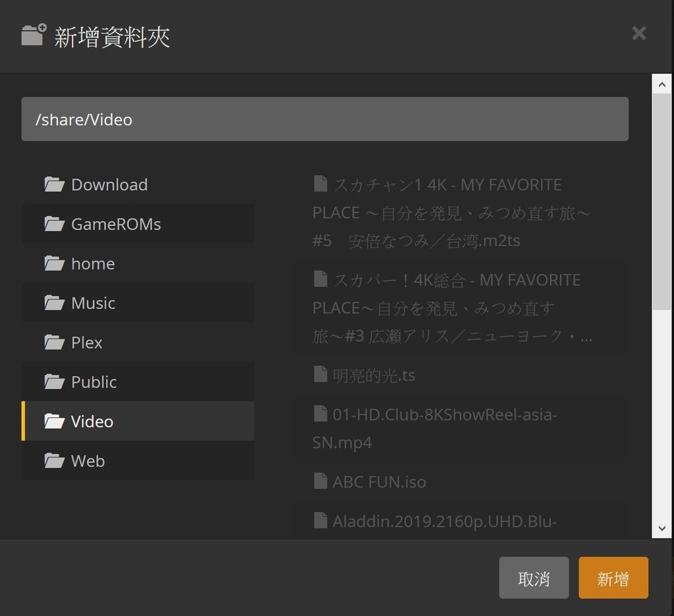This screenshot has width=674, height=616.
Task: Click the file mentioning 広瀬アリス／ニューヨーク
Action: click(452, 308)
